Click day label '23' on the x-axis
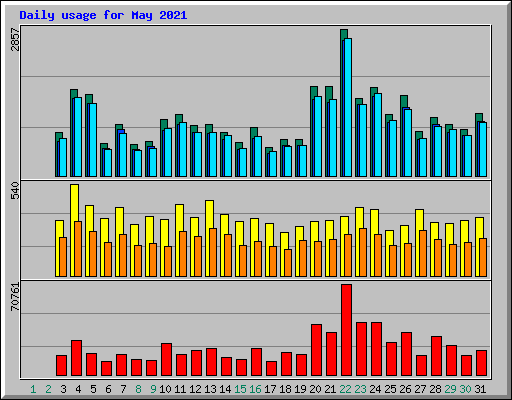The image size is (512, 400). 360,389
